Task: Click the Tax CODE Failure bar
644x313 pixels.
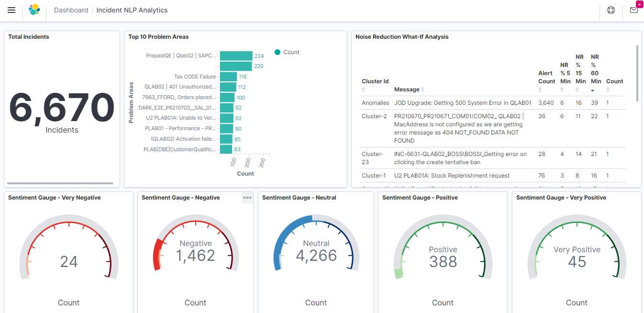Action: coord(228,77)
